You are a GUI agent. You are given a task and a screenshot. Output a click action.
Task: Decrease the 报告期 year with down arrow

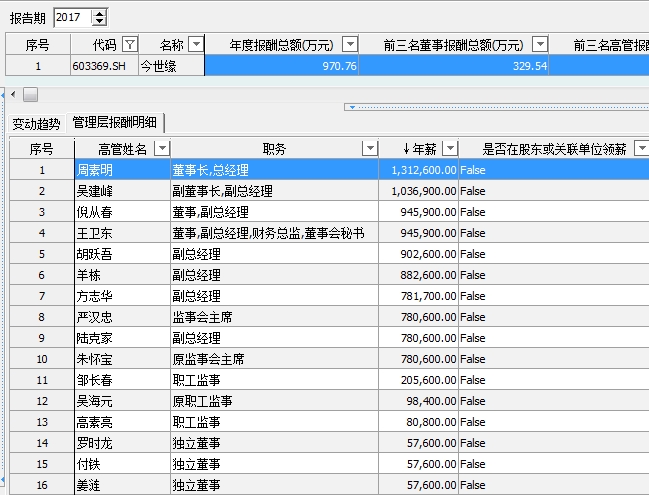(x=99, y=22)
